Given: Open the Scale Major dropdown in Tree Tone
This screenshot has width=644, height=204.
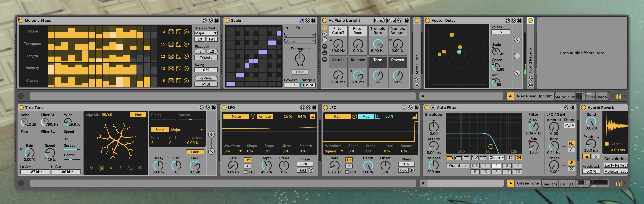Looking at the screenshot, I should pyautogui.click(x=187, y=130).
